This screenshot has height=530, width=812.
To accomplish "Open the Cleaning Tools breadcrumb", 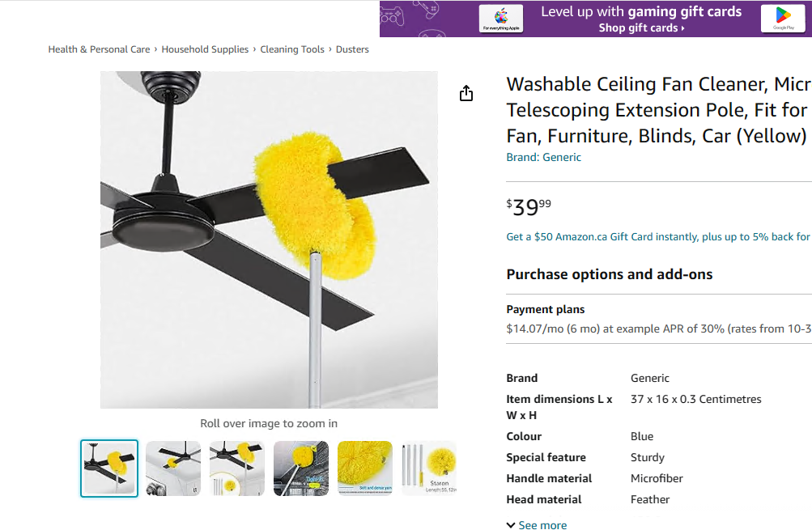I will pos(292,49).
